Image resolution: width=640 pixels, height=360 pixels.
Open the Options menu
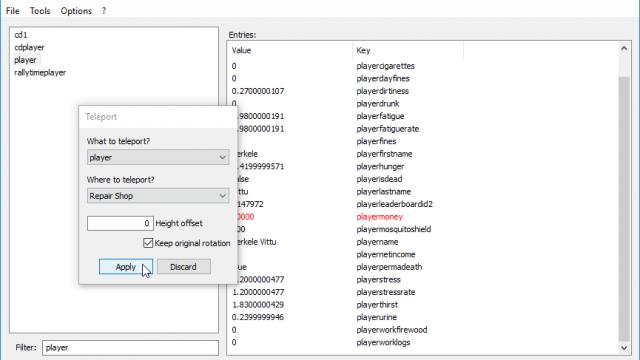76,11
